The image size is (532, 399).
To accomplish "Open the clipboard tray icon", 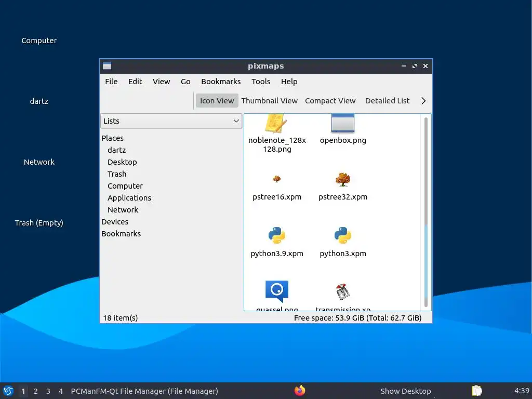I will pos(477,391).
